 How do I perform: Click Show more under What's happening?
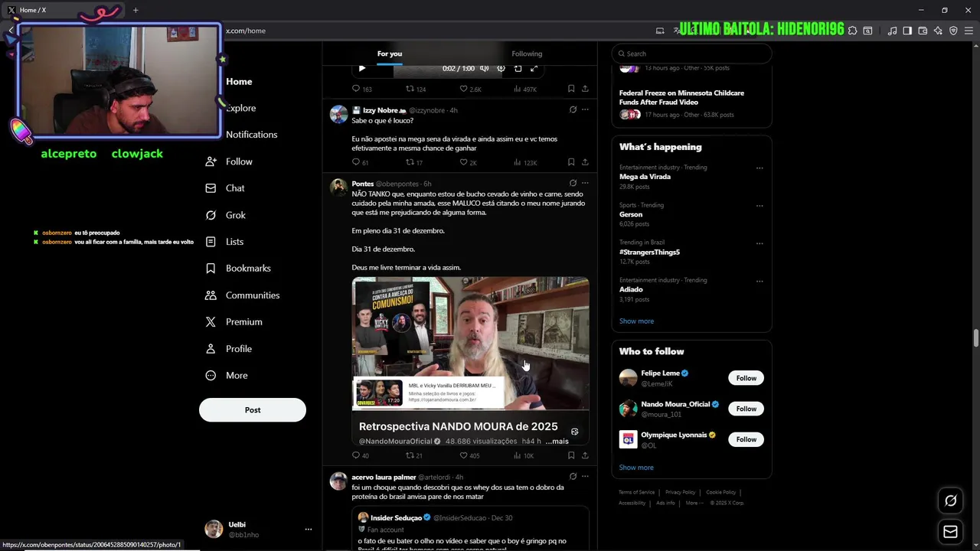(x=636, y=321)
